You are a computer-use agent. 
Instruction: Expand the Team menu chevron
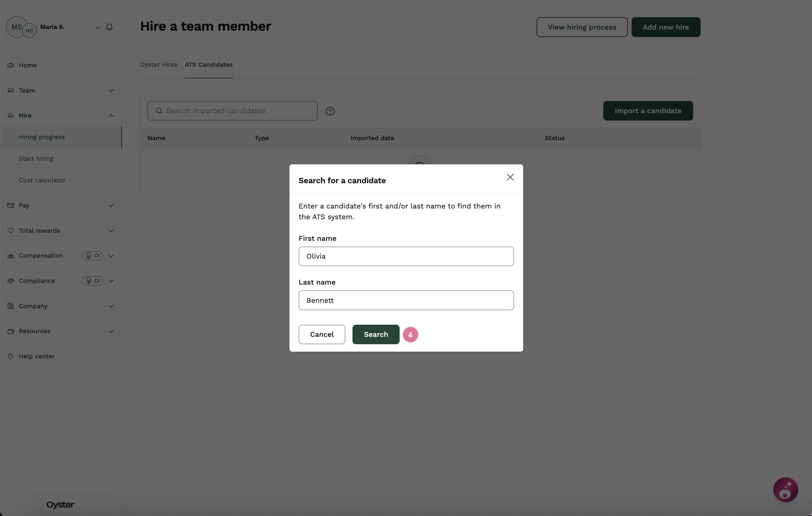click(x=111, y=91)
